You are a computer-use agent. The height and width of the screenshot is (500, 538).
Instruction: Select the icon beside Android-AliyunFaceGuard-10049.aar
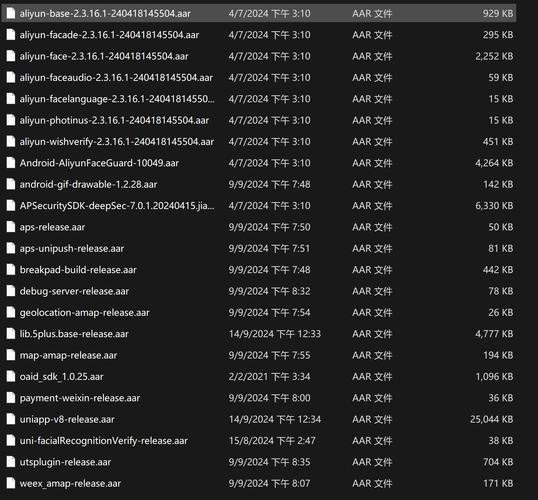[11, 163]
